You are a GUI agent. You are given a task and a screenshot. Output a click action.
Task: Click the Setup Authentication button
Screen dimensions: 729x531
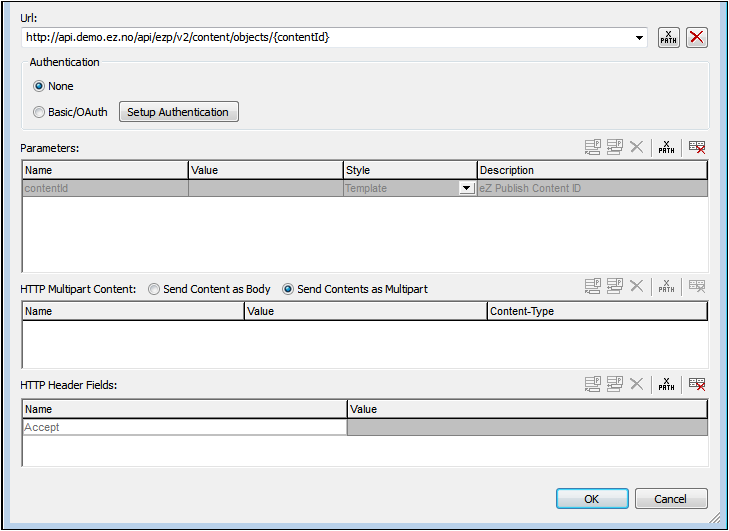click(x=179, y=112)
